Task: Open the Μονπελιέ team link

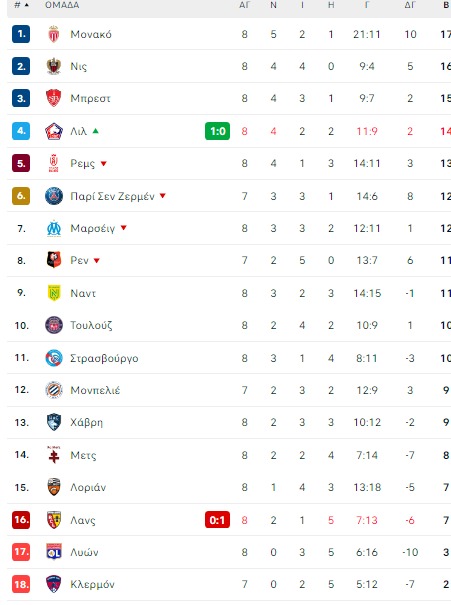Action: tap(95, 390)
